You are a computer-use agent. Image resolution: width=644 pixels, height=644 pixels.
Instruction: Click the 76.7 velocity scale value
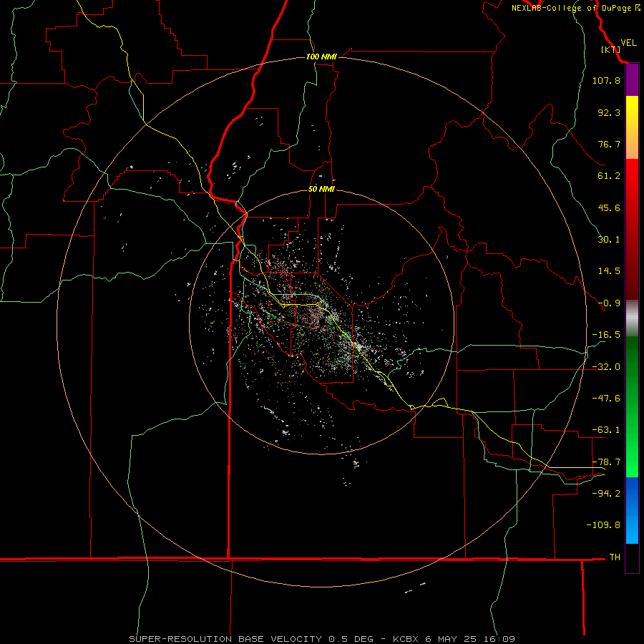609,144
